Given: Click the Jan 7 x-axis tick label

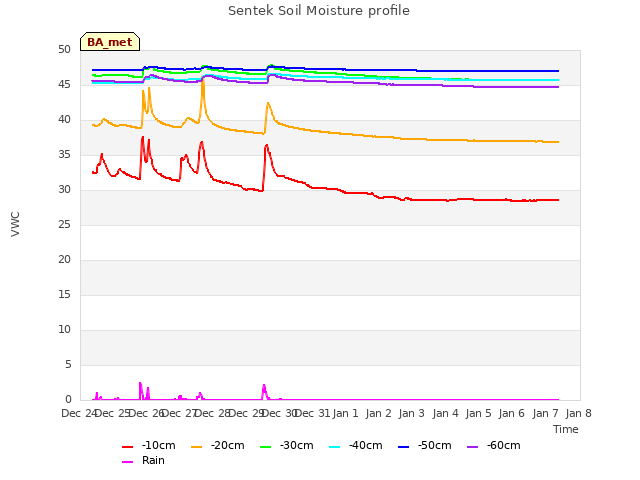Looking at the screenshot, I should point(545,413).
